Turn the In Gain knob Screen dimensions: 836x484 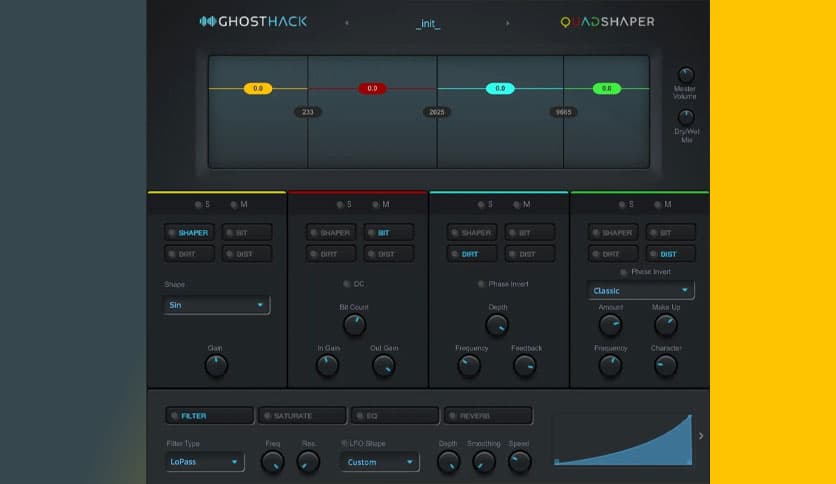[x=327, y=366]
